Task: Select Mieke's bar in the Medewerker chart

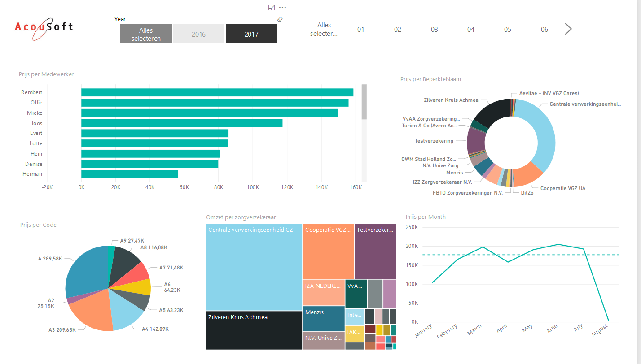Action: point(210,113)
